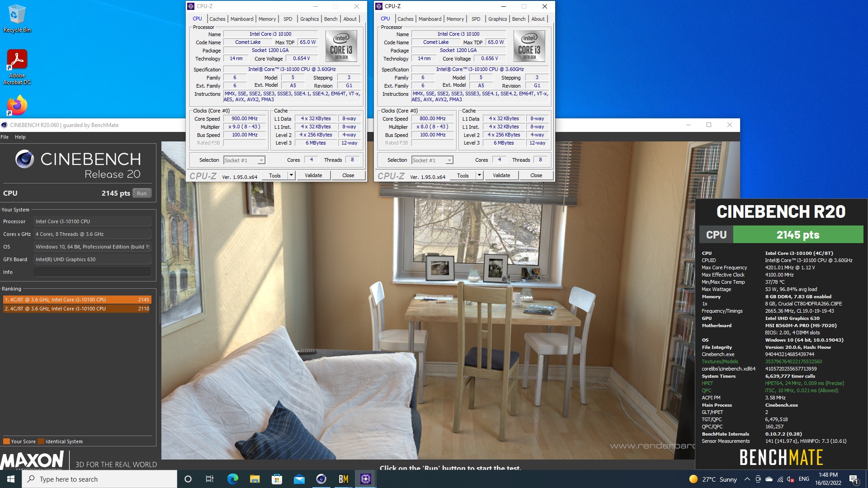Launch Firefox from the desktop icon
The image size is (868, 488).
17,106
